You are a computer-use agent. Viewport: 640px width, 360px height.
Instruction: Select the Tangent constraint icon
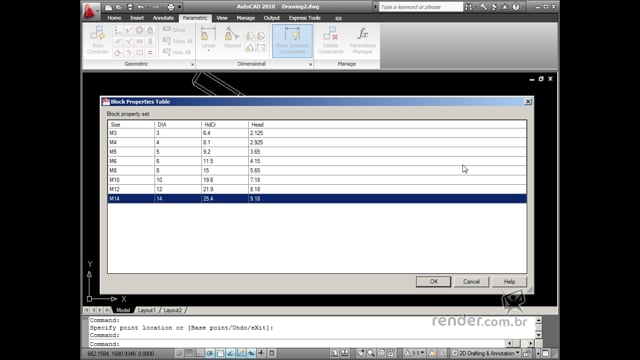point(118,52)
